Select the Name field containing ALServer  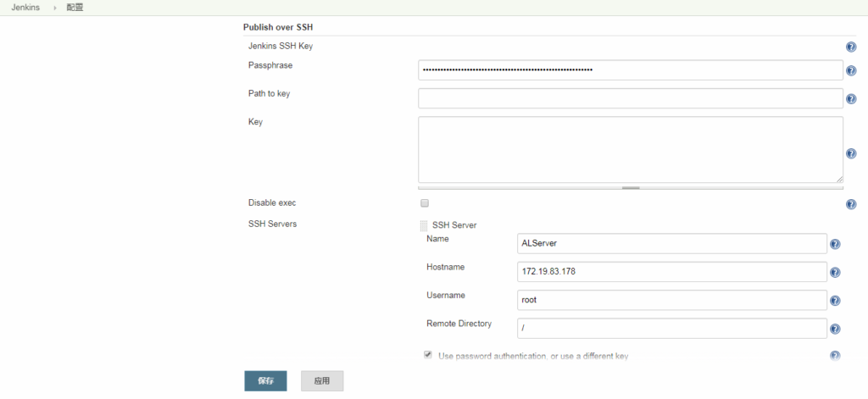tap(671, 244)
